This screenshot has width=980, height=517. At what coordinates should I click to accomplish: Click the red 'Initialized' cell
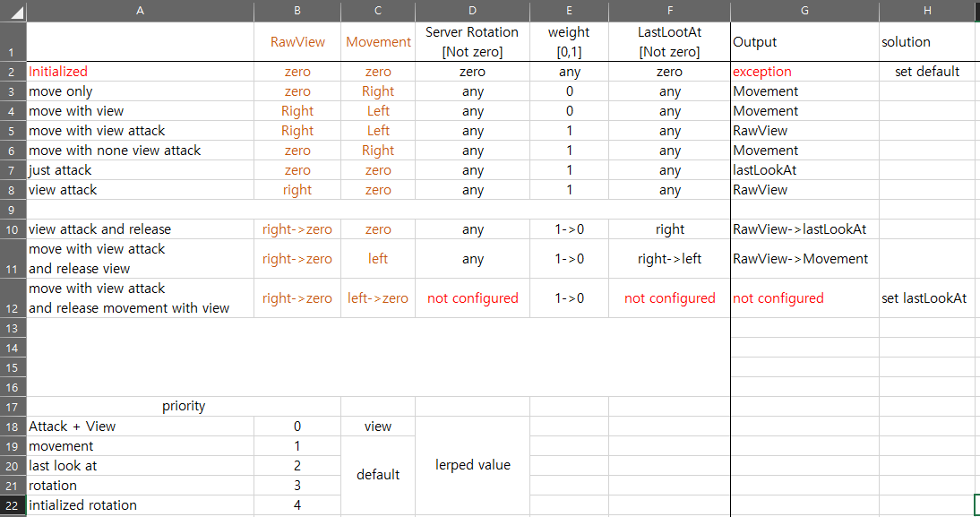pyautogui.click(x=140, y=72)
